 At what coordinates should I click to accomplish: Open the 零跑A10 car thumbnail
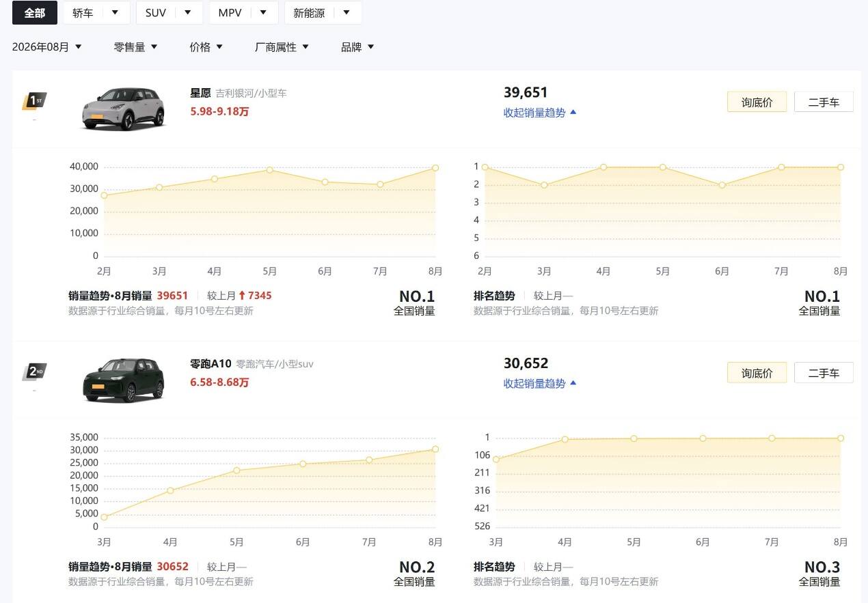pos(124,380)
